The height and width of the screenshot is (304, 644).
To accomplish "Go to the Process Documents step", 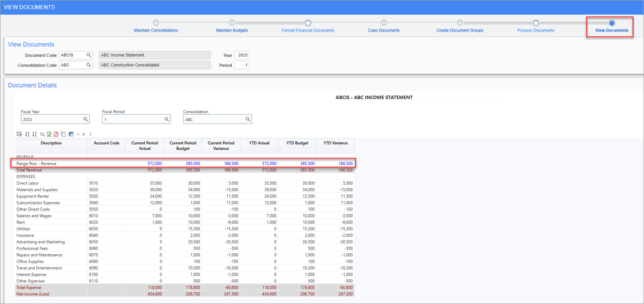I will (x=535, y=30).
